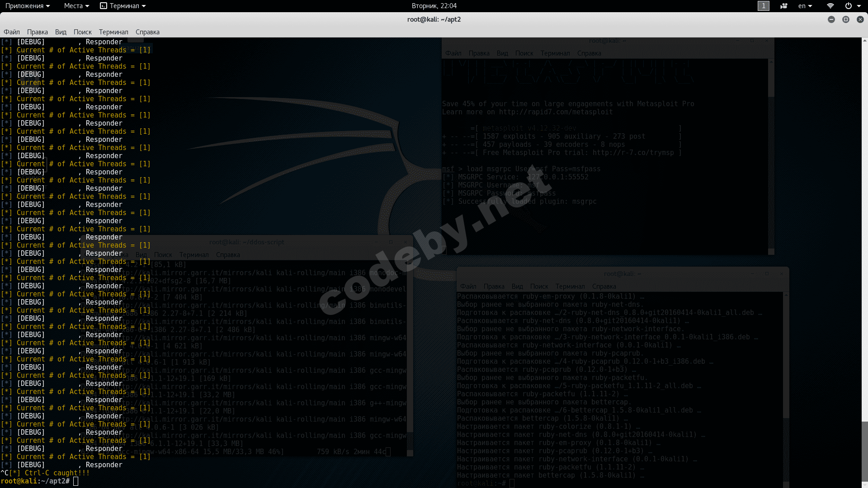Viewport: 868px width, 488px height.
Task: Open the Wi-Fi network status icon
Action: tap(830, 6)
